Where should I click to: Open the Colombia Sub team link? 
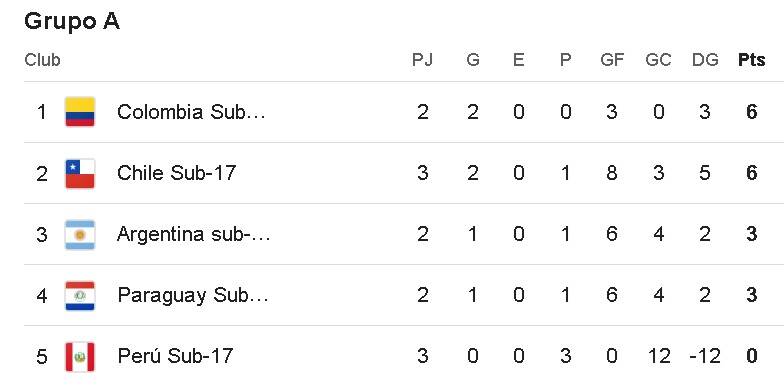(x=191, y=112)
